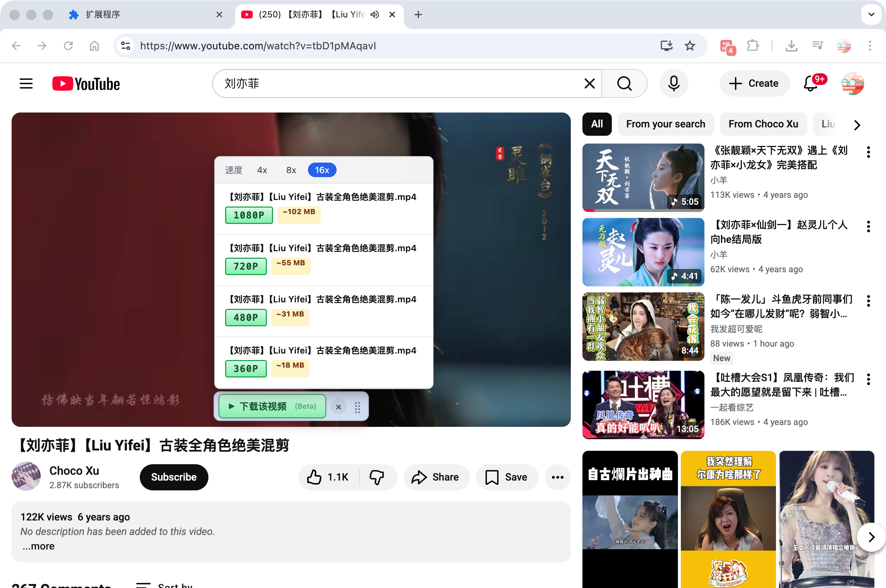
Task: Select the From your search chip
Action: (x=666, y=124)
